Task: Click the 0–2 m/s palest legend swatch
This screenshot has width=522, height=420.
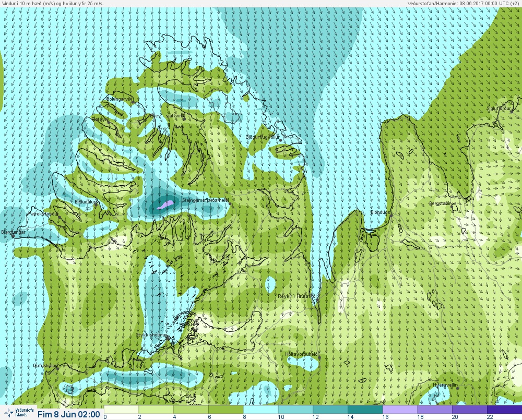Action: pyautogui.click(x=122, y=410)
